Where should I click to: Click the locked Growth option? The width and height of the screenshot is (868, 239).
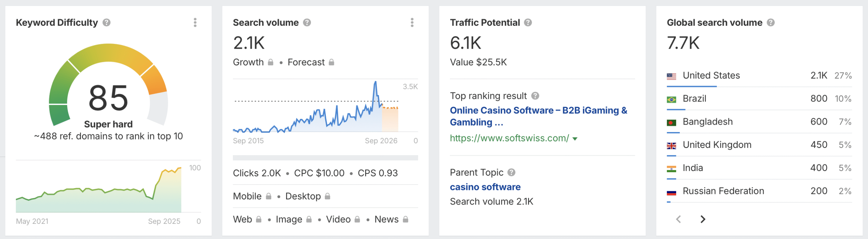253,62
